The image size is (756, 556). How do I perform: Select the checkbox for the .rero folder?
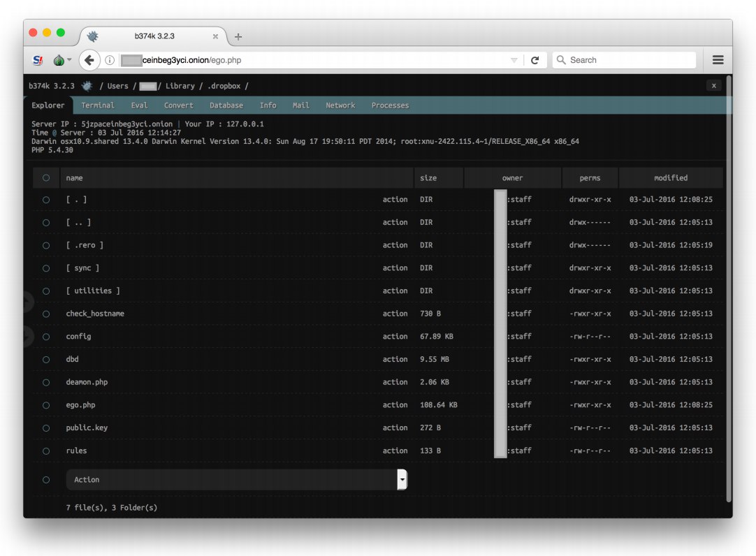tap(46, 245)
